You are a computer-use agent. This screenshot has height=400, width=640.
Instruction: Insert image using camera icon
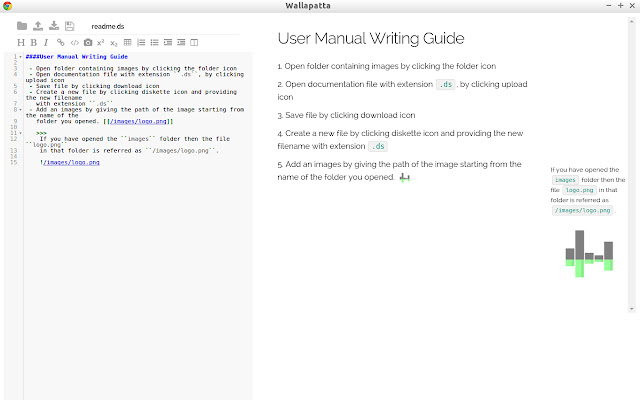88,42
